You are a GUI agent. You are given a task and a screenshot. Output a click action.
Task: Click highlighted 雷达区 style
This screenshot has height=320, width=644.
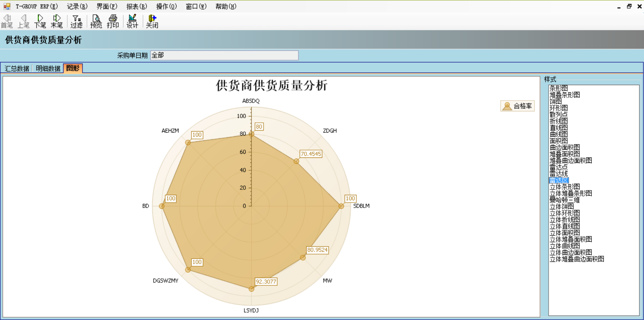coord(559,180)
